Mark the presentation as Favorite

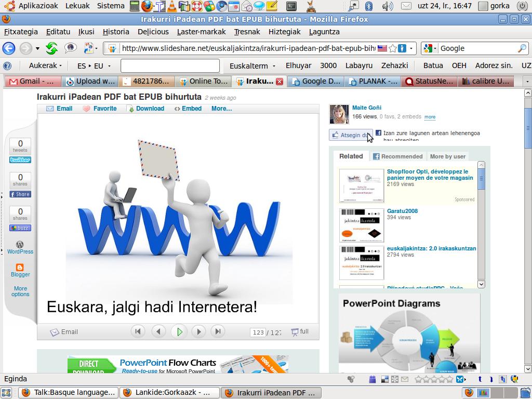(x=100, y=109)
